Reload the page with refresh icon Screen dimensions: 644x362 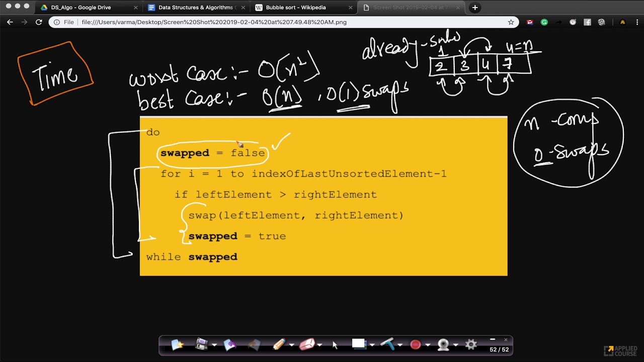tap(39, 22)
